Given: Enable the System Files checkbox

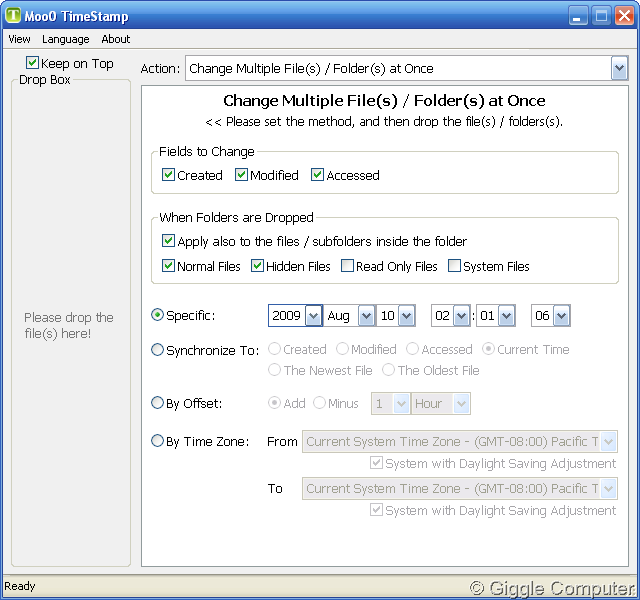Looking at the screenshot, I should (454, 266).
